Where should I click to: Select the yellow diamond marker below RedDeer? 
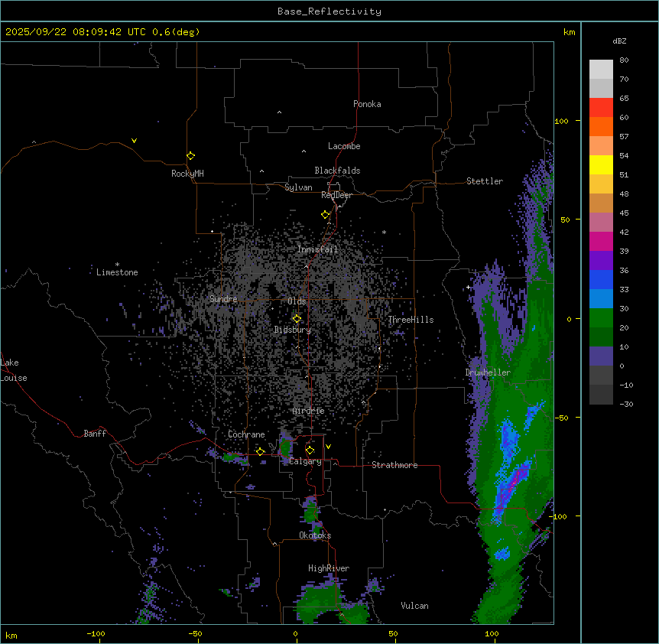tap(325, 215)
